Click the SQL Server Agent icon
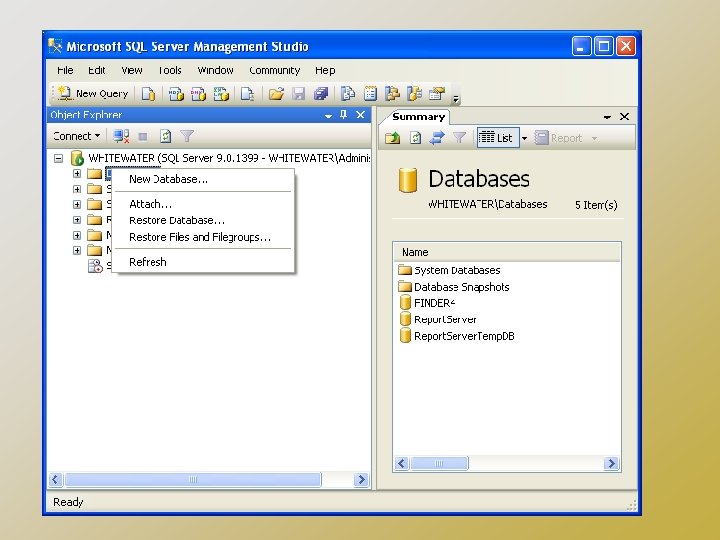 pyautogui.click(x=95, y=266)
